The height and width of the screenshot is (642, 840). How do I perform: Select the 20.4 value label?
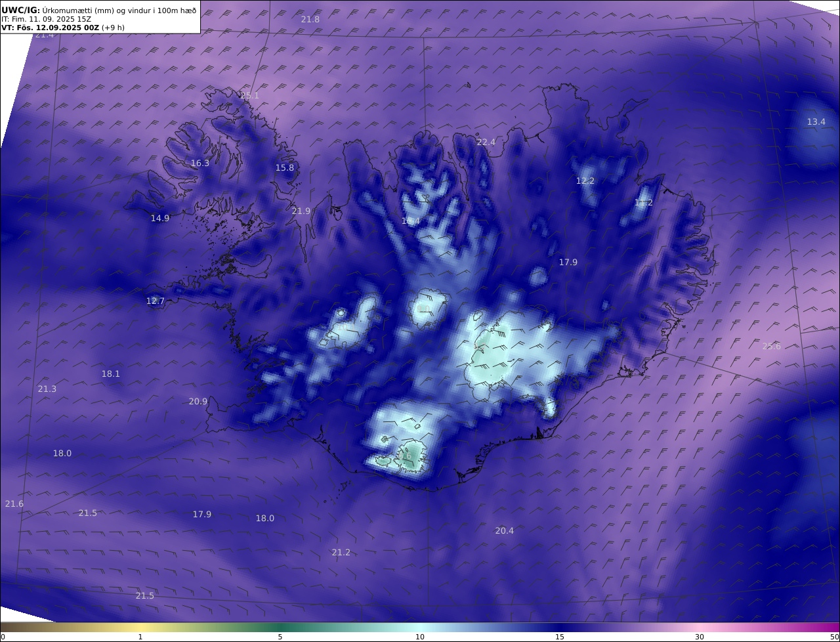pyautogui.click(x=505, y=530)
